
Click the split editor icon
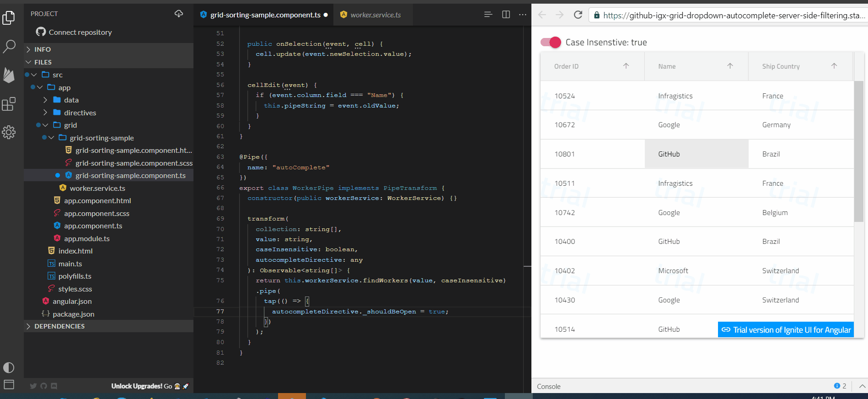click(506, 15)
